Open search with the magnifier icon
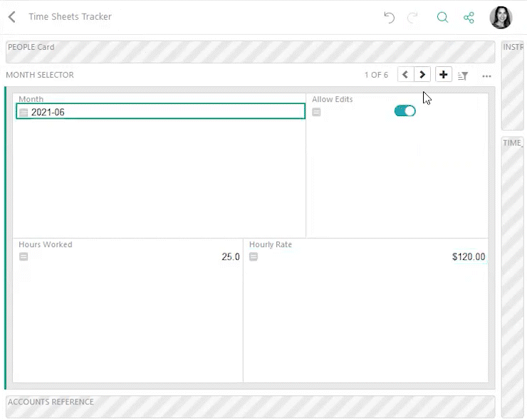This screenshot has width=527, height=420. pyautogui.click(x=442, y=17)
